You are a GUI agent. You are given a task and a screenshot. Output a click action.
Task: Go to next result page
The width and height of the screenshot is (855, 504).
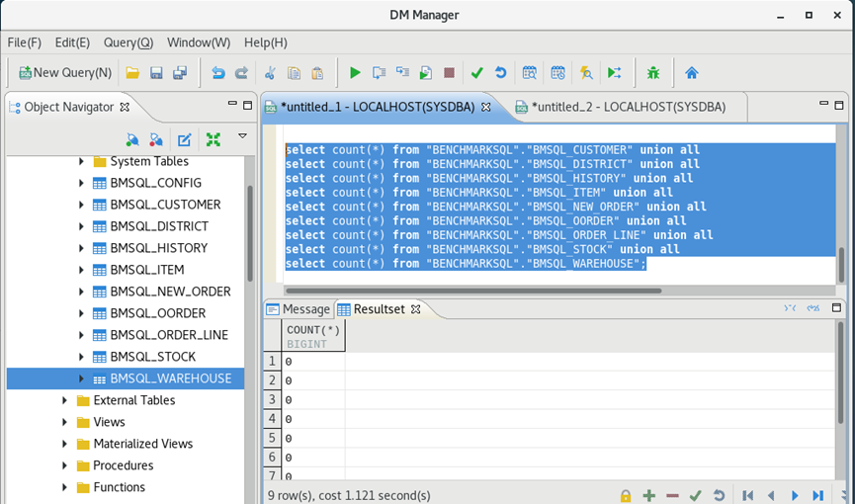795,495
